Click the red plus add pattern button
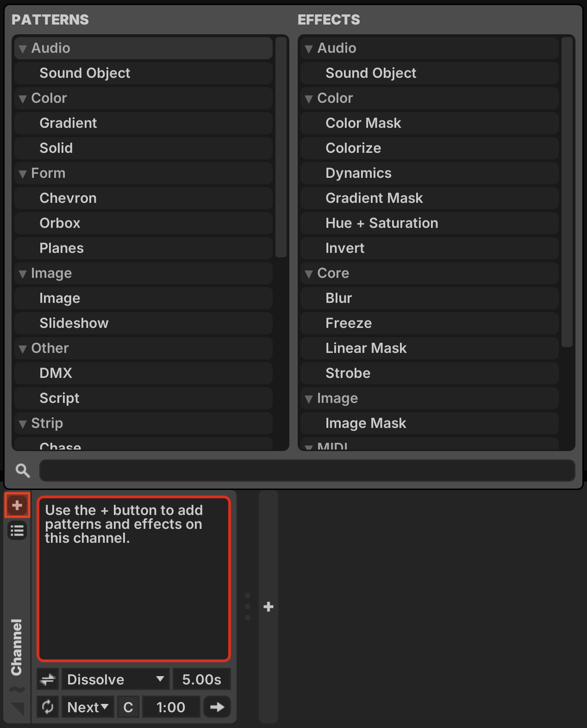The width and height of the screenshot is (587, 728). coord(17,505)
